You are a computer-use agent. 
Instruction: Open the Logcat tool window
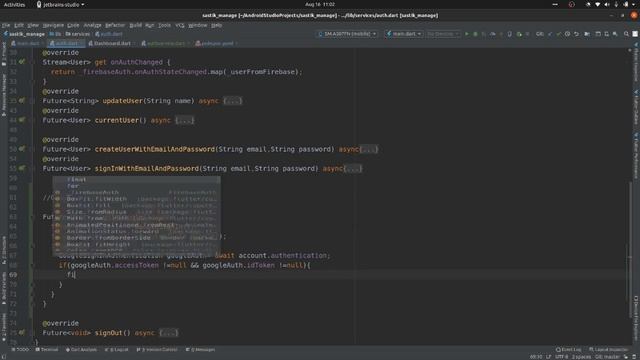(x=117, y=350)
